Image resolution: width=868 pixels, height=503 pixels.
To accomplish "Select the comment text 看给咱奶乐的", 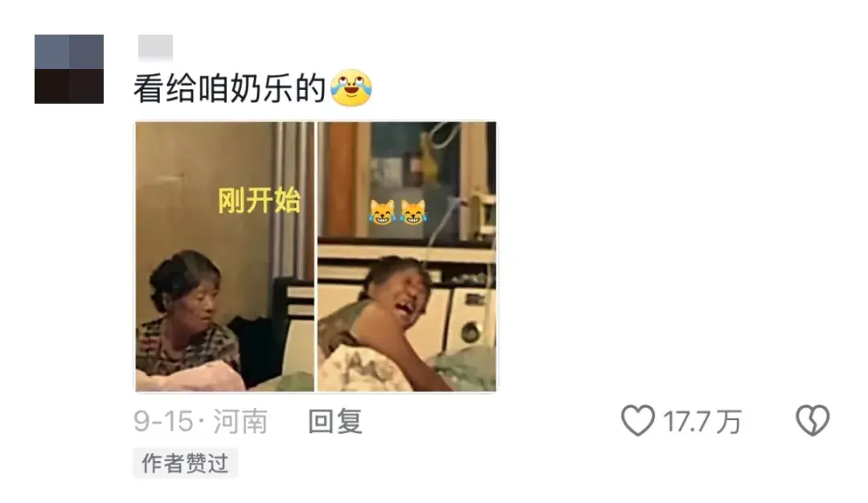I will (x=229, y=88).
